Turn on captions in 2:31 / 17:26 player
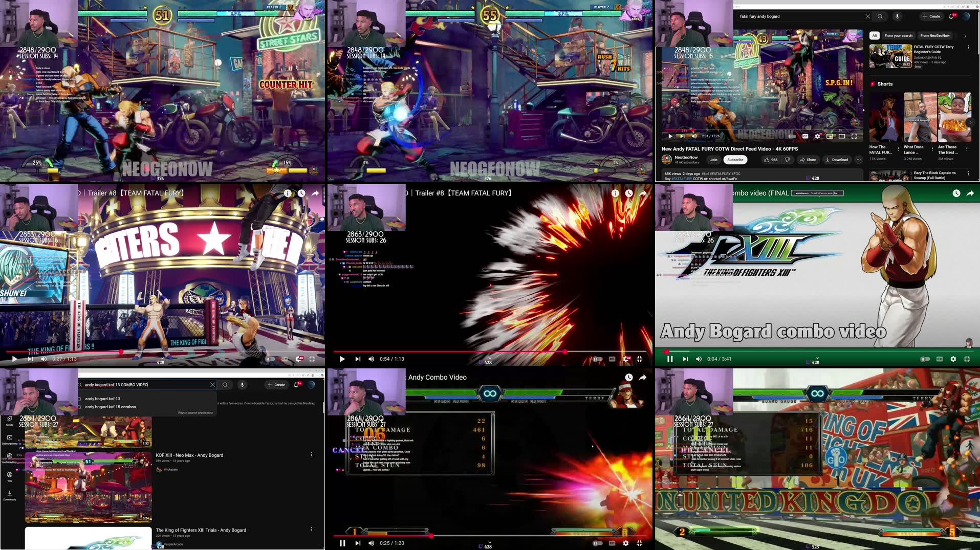The image size is (980, 550). pos(805,136)
